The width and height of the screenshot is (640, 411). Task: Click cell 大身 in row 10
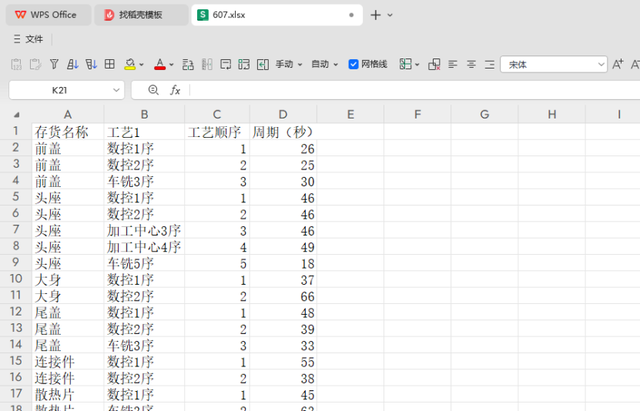point(68,280)
